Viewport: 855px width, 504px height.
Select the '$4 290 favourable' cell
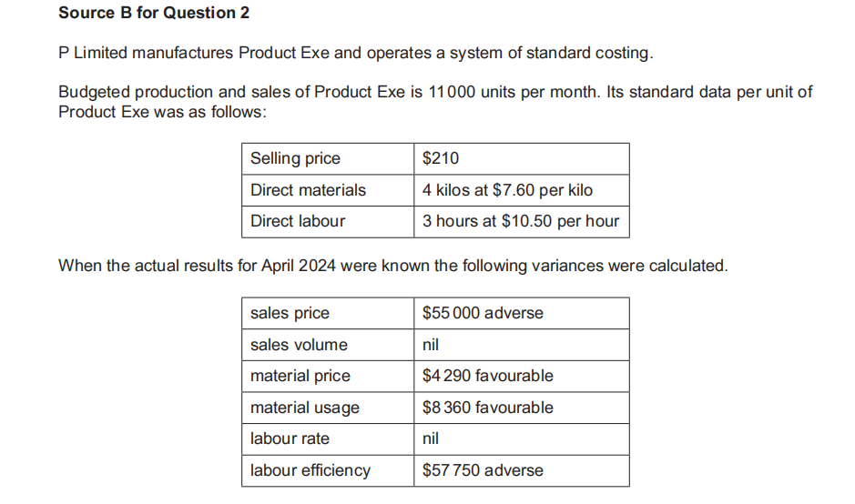click(487, 376)
